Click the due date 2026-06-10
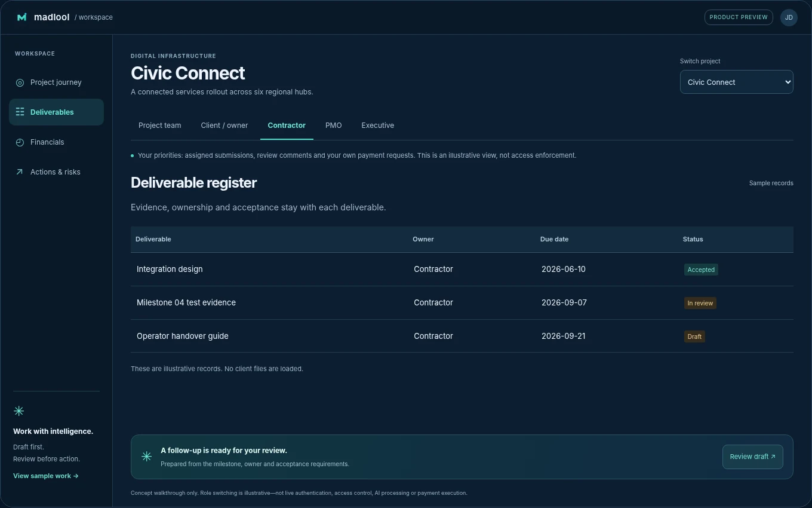The height and width of the screenshot is (508, 812). (563, 269)
